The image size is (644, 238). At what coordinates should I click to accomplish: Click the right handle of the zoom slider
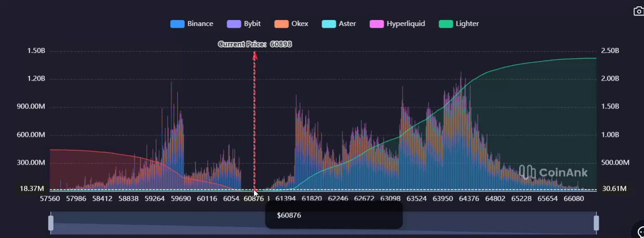(596, 223)
